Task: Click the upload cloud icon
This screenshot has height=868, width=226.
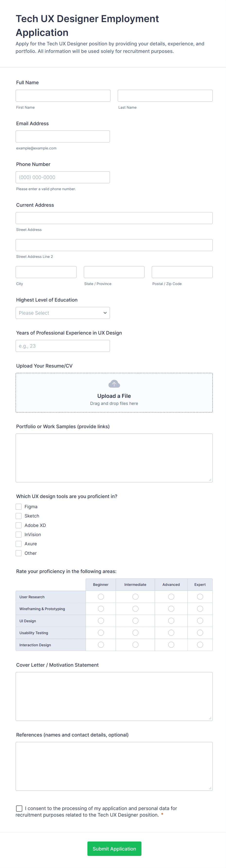Action: (x=114, y=384)
